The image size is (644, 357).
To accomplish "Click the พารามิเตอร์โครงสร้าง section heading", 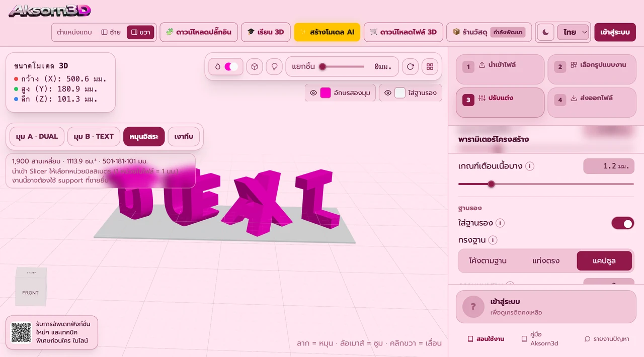I will [494, 139].
